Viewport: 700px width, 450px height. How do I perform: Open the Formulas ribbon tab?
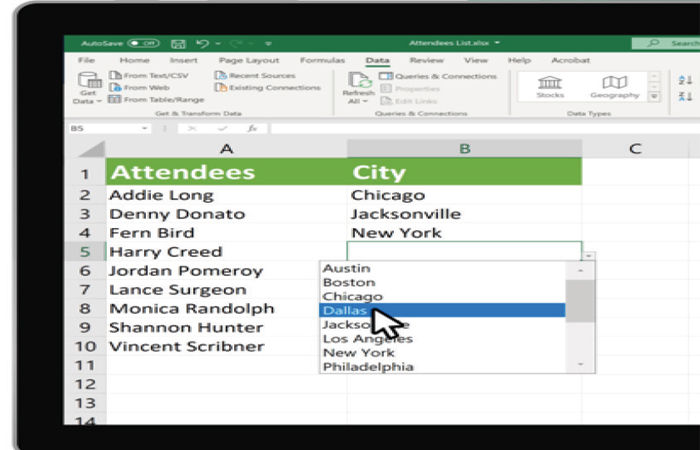322,60
